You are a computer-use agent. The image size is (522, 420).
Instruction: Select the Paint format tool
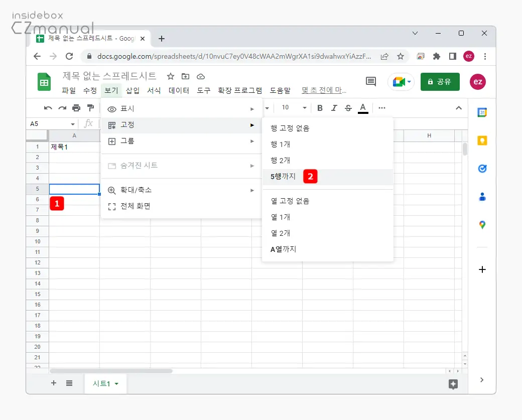coord(91,107)
